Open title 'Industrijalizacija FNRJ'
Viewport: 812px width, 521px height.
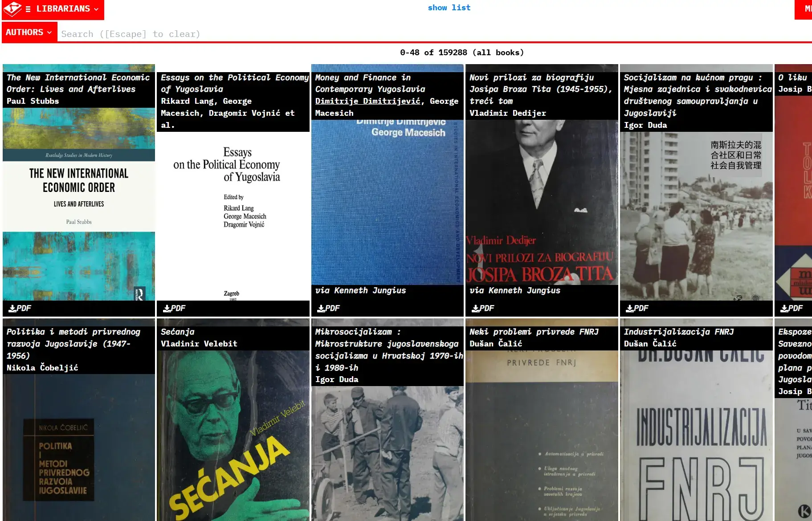pyautogui.click(x=678, y=332)
